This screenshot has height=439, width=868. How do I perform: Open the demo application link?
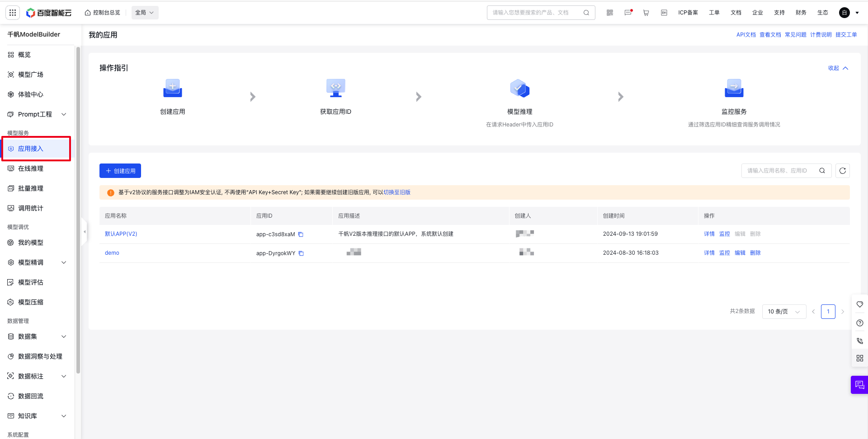tap(112, 253)
